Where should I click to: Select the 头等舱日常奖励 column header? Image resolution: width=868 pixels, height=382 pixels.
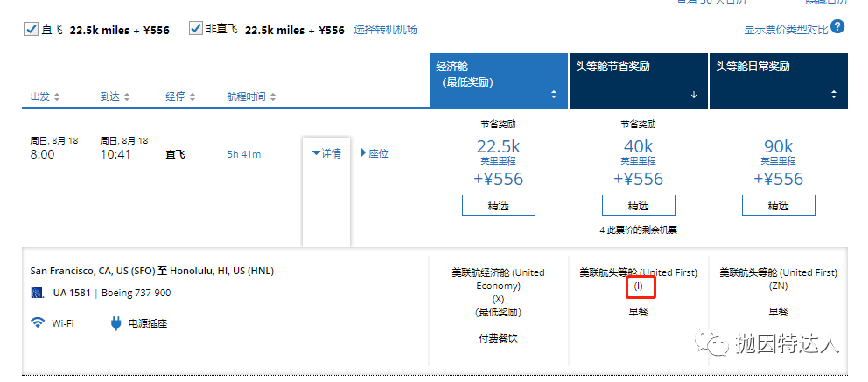click(779, 81)
